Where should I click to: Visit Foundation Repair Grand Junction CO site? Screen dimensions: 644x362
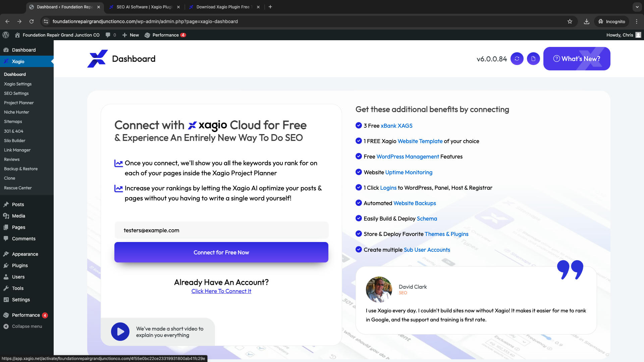click(x=57, y=35)
